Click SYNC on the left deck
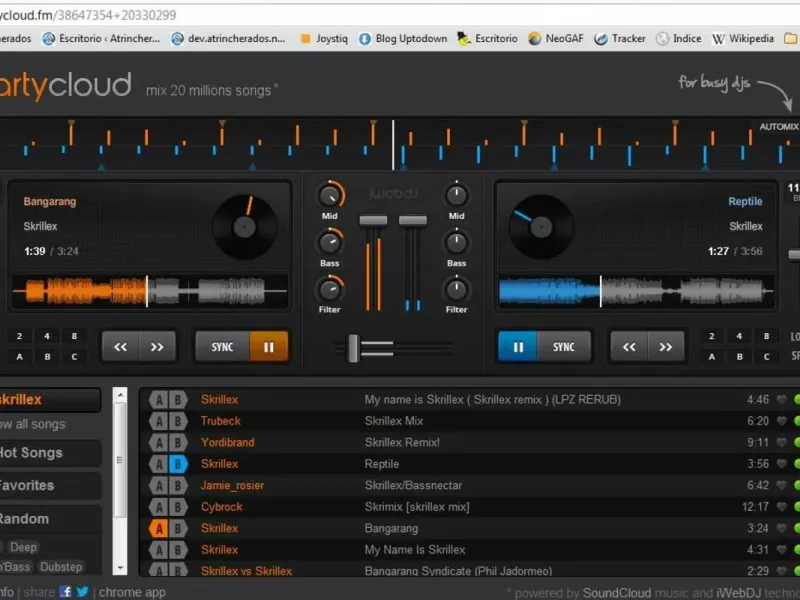800x600 pixels. [x=222, y=347]
